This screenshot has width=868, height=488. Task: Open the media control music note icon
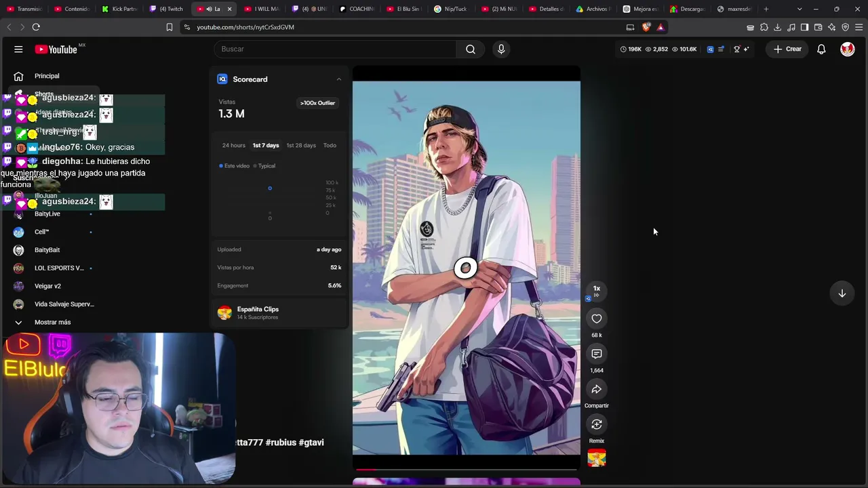click(791, 27)
